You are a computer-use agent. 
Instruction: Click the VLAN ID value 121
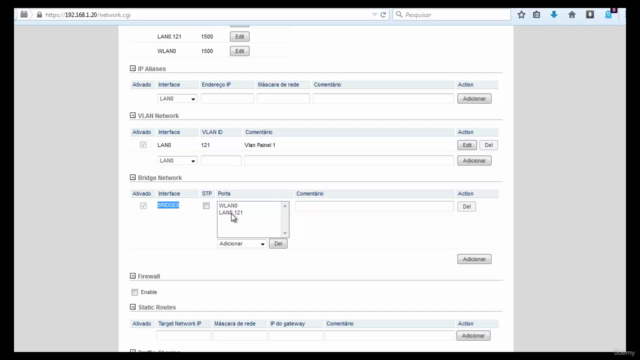pos(205,145)
